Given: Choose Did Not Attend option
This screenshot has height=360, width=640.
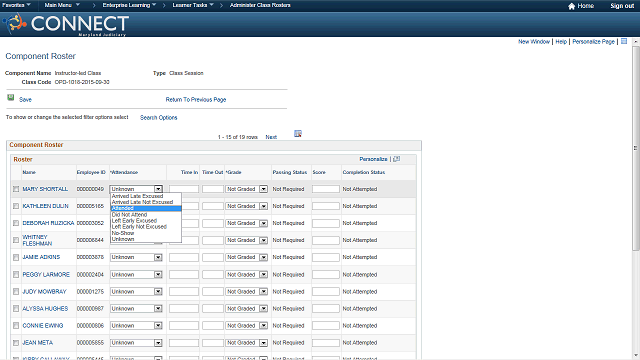Looking at the screenshot, I should coord(146,214).
